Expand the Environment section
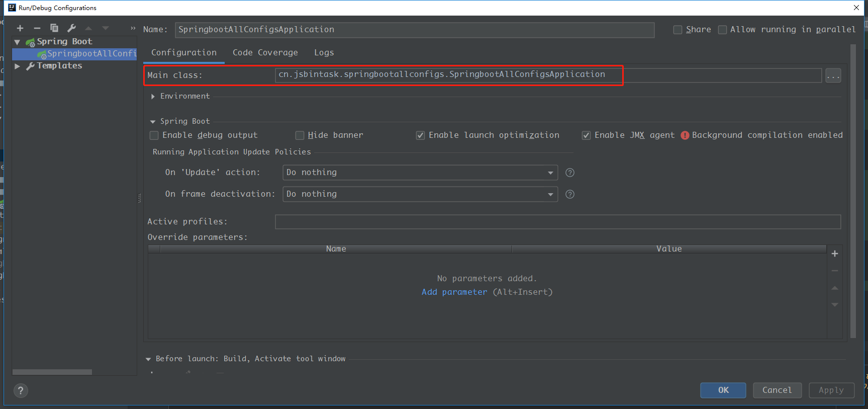 click(x=153, y=96)
